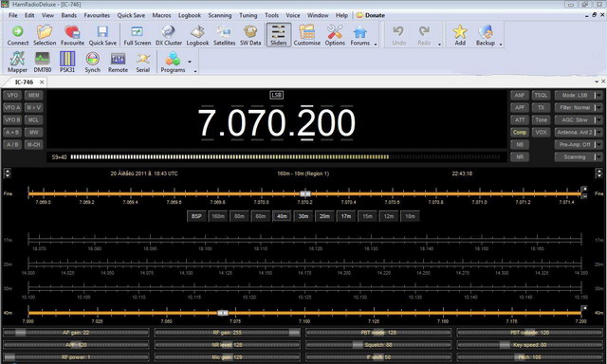The width and height of the screenshot is (607, 364).
Task: Select the IC-746 tab
Action: click(24, 82)
